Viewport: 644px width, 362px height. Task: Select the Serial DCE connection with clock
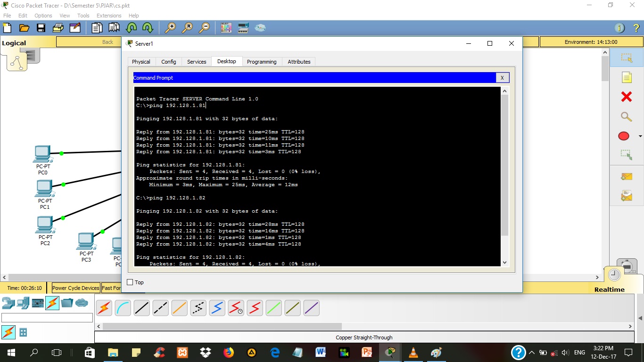click(x=236, y=308)
